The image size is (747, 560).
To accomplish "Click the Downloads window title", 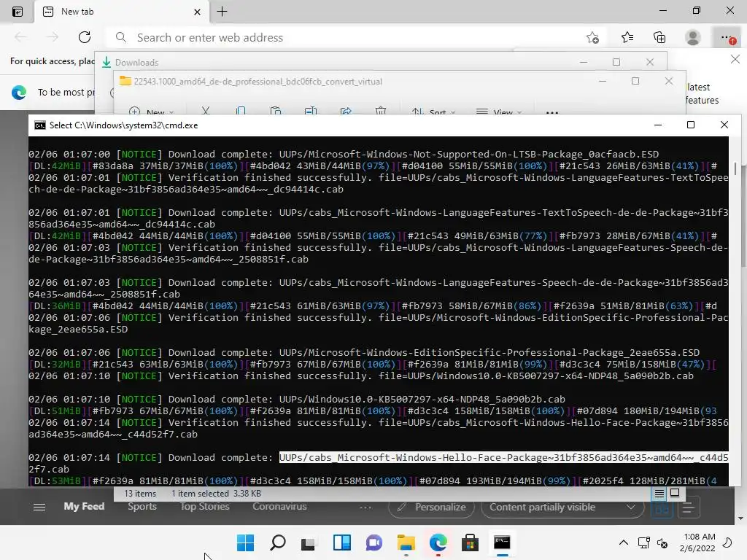I will [136, 63].
